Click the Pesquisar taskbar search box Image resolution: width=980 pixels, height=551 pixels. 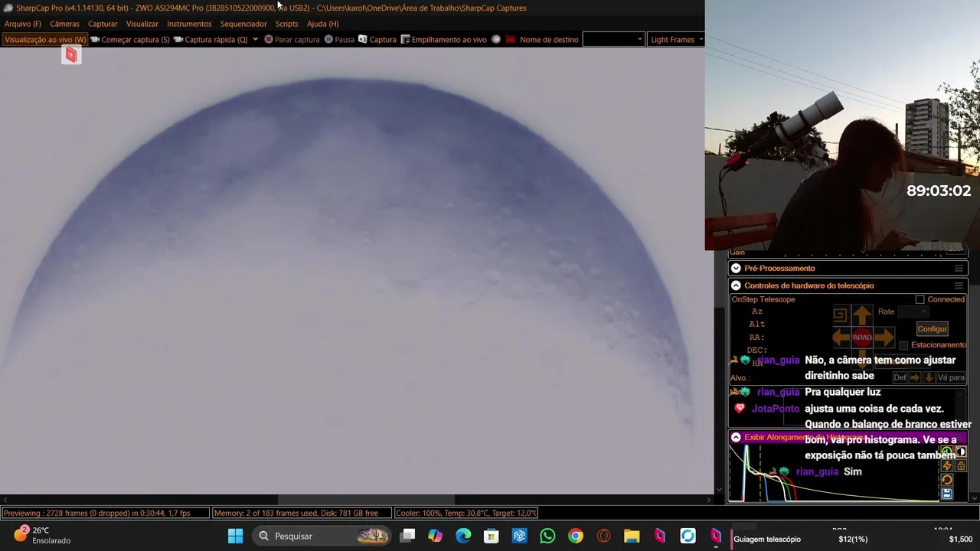point(322,536)
